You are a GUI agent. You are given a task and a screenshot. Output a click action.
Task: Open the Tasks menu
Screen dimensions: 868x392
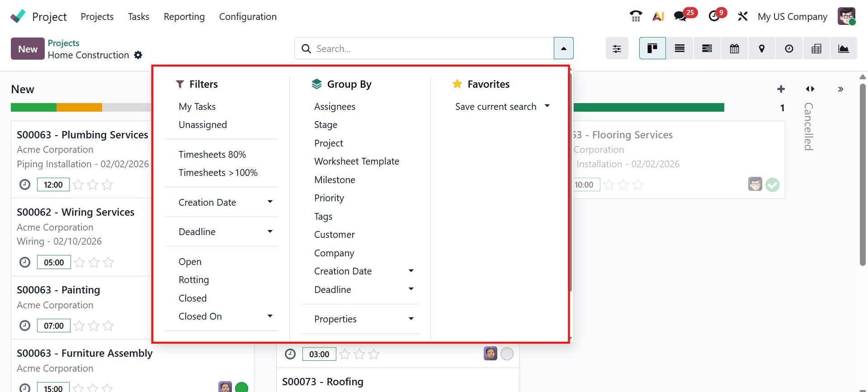click(x=138, y=17)
